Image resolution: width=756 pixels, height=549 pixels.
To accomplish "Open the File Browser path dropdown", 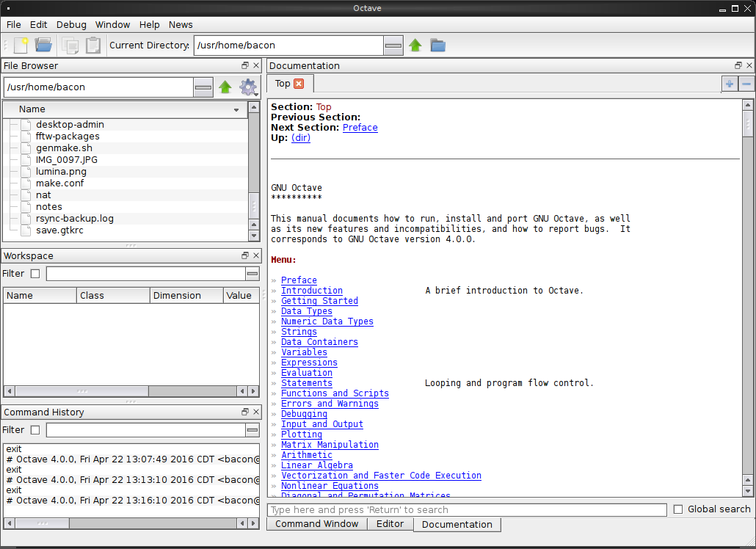I will [203, 87].
